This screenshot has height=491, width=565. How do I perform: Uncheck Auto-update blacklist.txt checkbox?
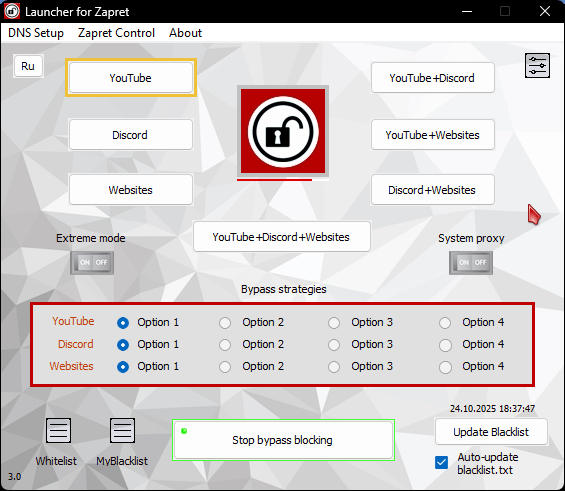[441, 463]
